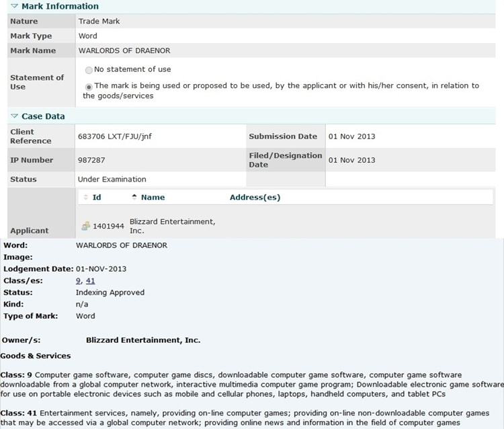
Task: Open the class 9 link
Action: point(79,281)
